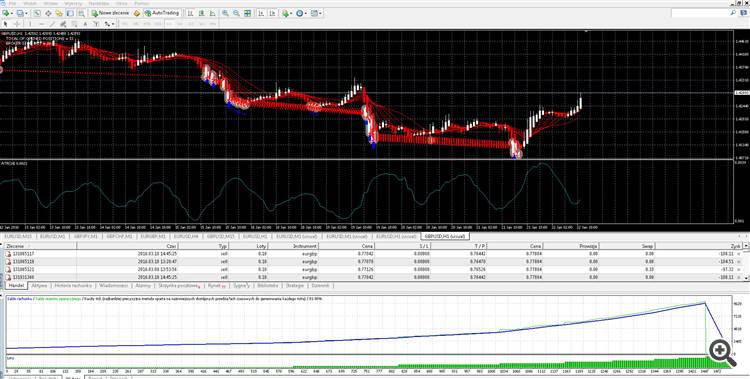750x379 pixels.
Task: Open the GBPUSD,H1 (visual) chart tab
Action: 445,236
